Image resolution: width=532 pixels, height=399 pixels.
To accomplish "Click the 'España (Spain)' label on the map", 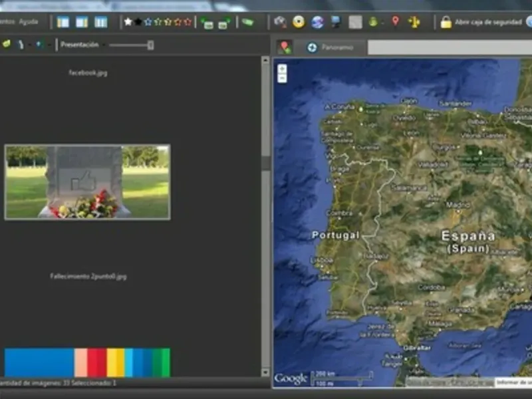I will tap(468, 241).
